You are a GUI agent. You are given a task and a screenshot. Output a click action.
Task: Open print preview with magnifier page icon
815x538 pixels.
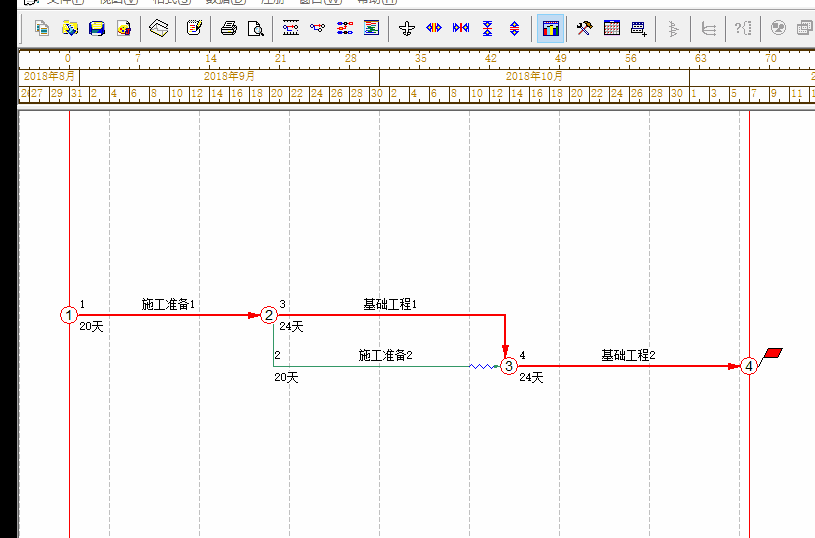pyautogui.click(x=256, y=28)
